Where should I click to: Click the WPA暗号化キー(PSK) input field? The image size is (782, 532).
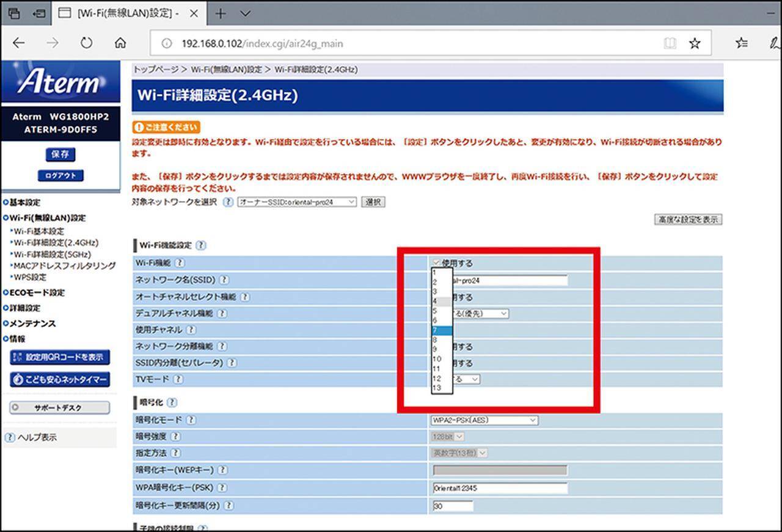coord(500,488)
